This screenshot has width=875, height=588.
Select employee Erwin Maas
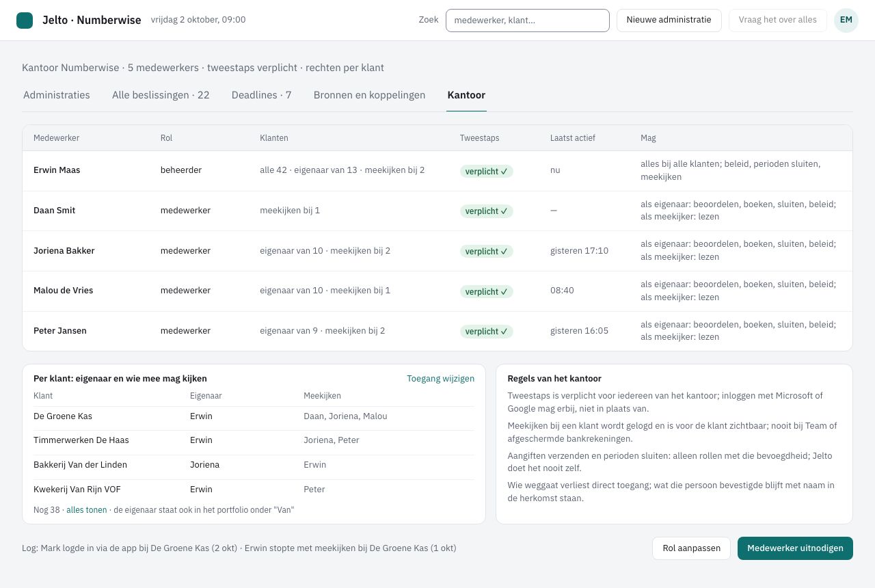[57, 170]
